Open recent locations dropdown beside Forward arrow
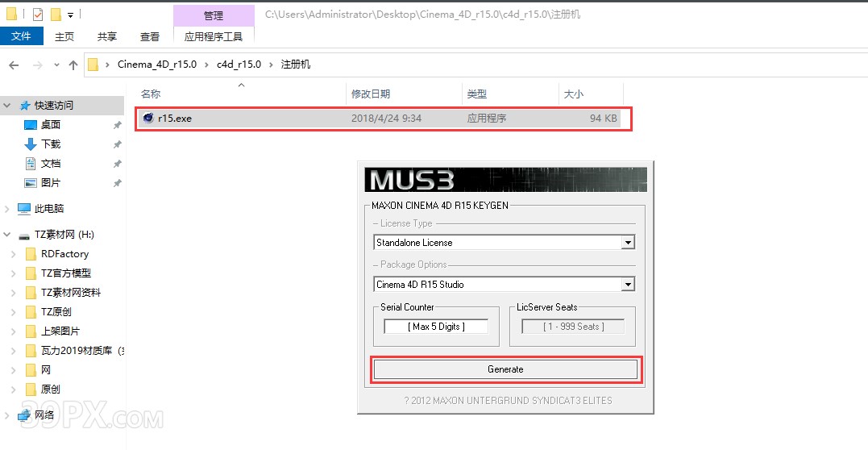Screen dimensions: 868x450 coord(56,65)
